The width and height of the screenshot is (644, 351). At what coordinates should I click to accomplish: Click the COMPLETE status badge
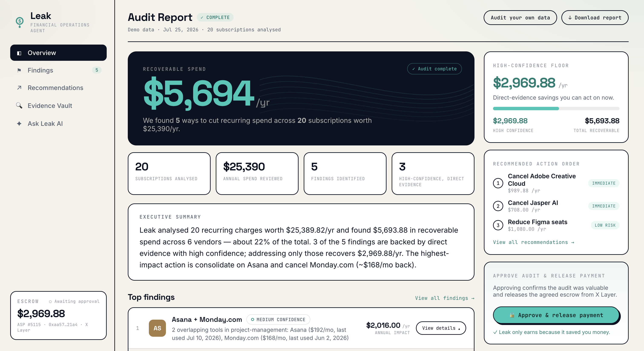(215, 17)
